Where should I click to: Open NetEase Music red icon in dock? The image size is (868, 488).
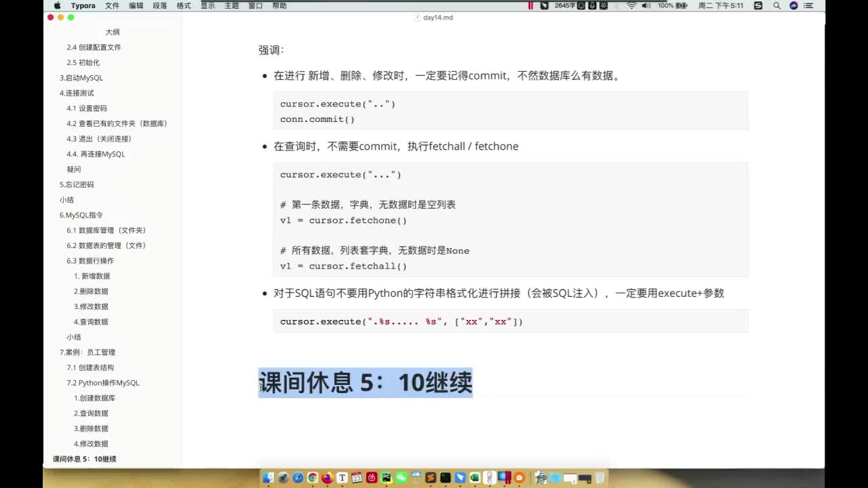coord(372,478)
